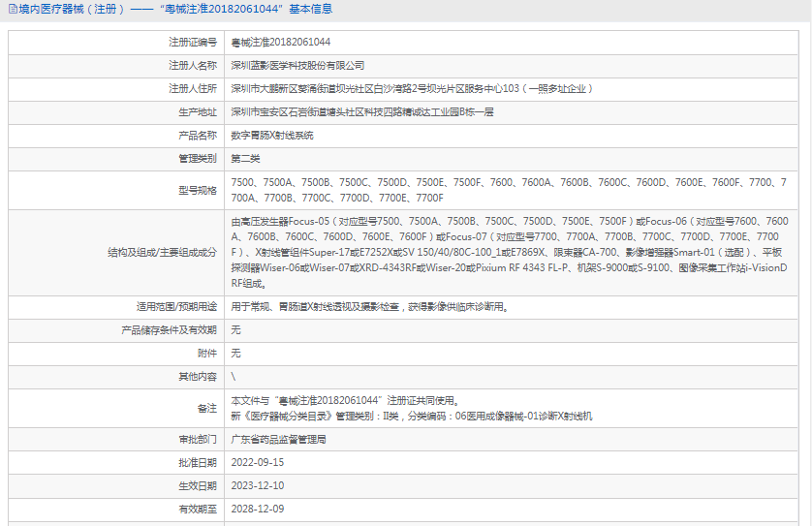Image resolution: width=812 pixels, height=526 pixels.
Task: Click the '结构及组成/主要组成成分' label
Action: (162, 253)
